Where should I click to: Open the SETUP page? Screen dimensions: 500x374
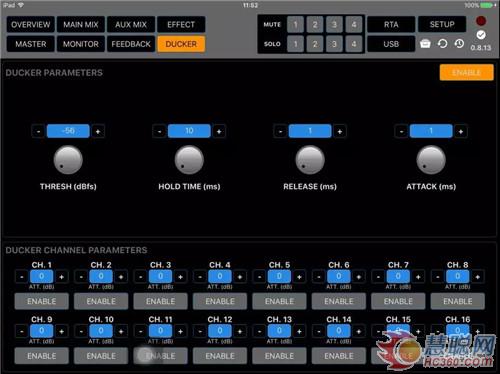442,24
